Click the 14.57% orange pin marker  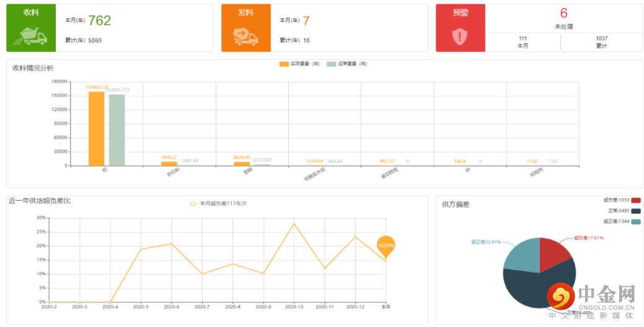(x=386, y=247)
